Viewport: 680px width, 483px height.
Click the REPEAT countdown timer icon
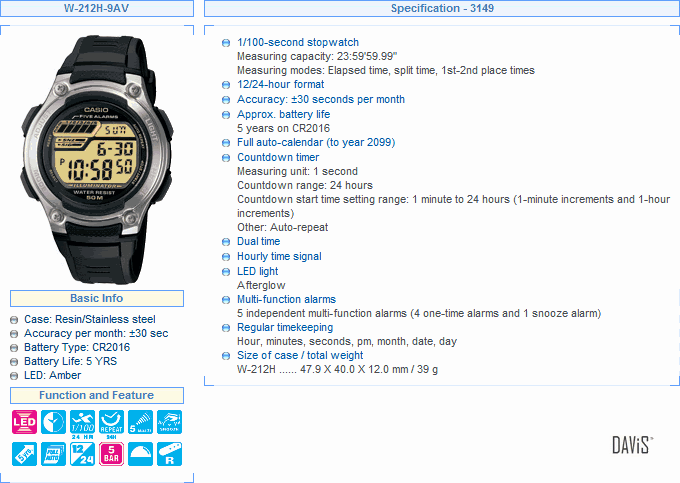[x=111, y=423]
